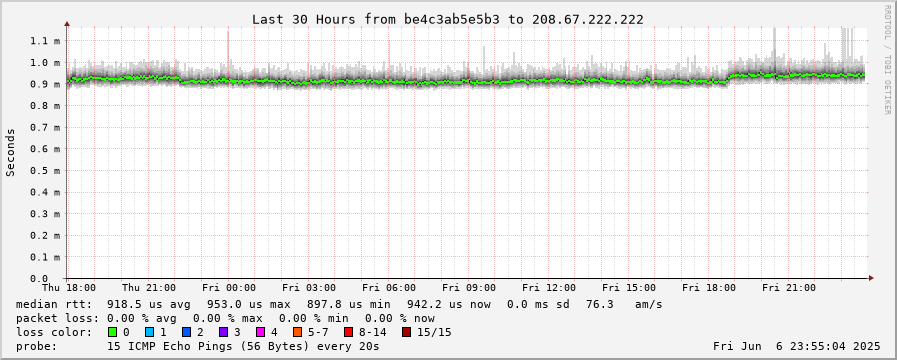The image size is (897, 360).
Task: Click the light blue loss color 1 swatch
Action: (x=149, y=332)
